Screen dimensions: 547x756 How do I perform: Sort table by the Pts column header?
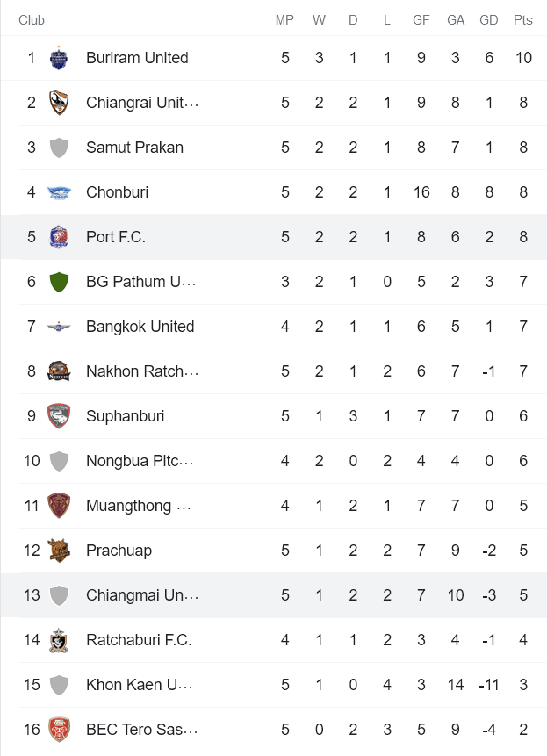524,19
